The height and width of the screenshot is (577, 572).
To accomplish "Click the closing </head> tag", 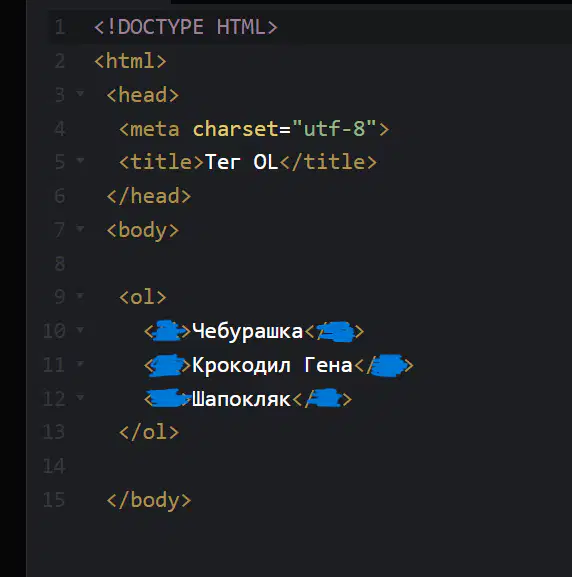I will [x=149, y=196].
